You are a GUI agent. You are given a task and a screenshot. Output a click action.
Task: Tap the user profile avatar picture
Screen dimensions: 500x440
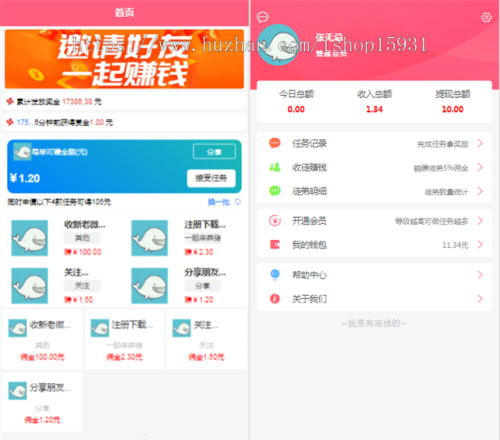coord(278,45)
